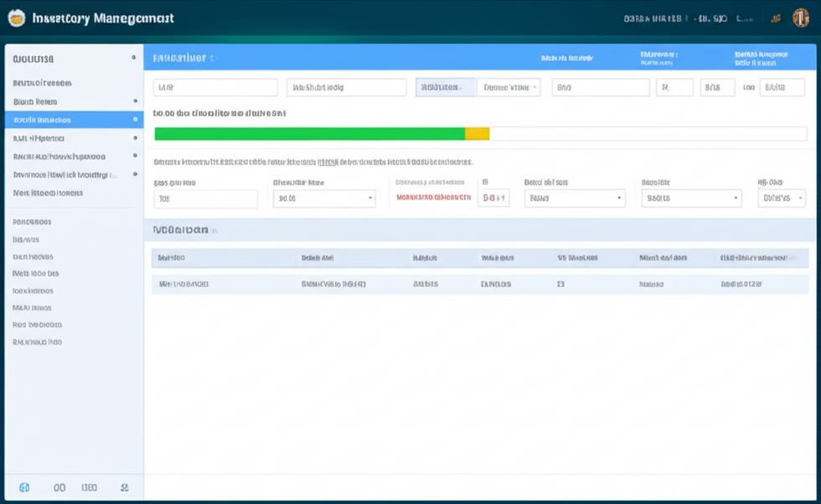
Task: Click the yellow segment of the progress bar
Action: [477, 134]
